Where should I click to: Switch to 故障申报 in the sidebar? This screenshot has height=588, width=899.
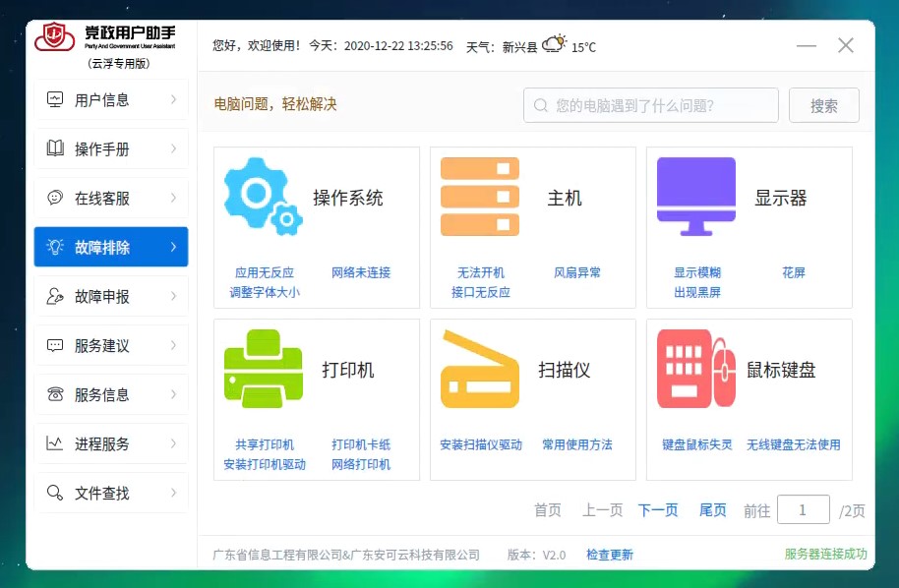tap(110, 297)
